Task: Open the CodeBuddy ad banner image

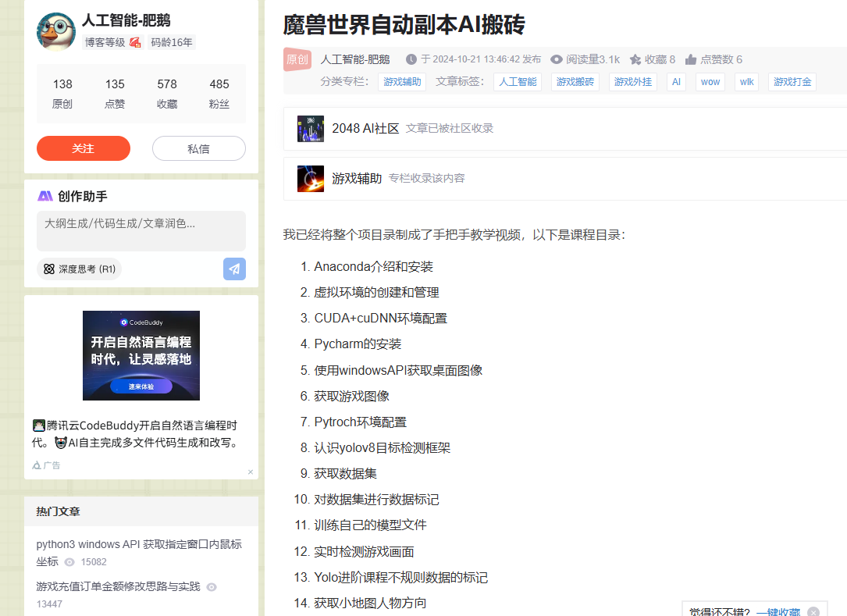Action: (141, 355)
